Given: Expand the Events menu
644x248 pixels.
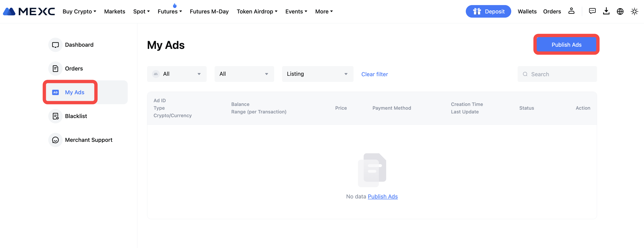Looking at the screenshot, I should [x=296, y=11].
